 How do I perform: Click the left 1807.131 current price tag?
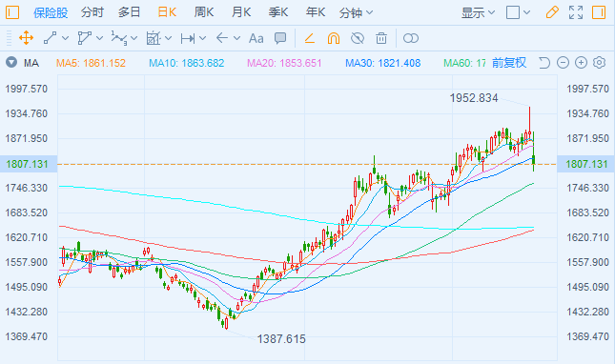pyautogui.click(x=29, y=164)
